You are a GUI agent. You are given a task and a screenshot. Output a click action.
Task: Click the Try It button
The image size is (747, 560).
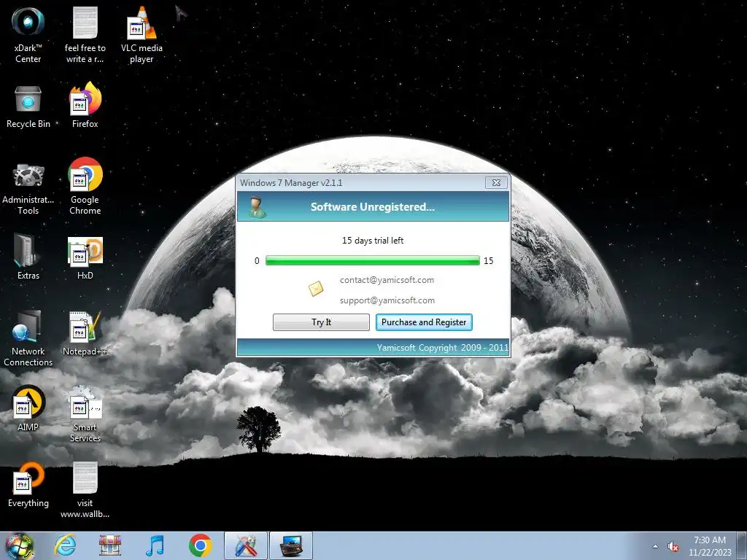click(321, 322)
